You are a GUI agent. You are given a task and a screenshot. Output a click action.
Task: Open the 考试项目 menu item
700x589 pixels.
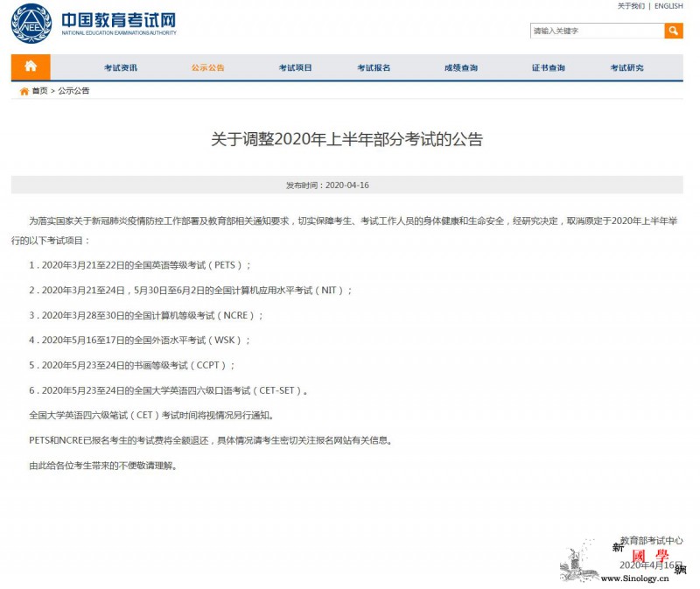[x=296, y=67]
